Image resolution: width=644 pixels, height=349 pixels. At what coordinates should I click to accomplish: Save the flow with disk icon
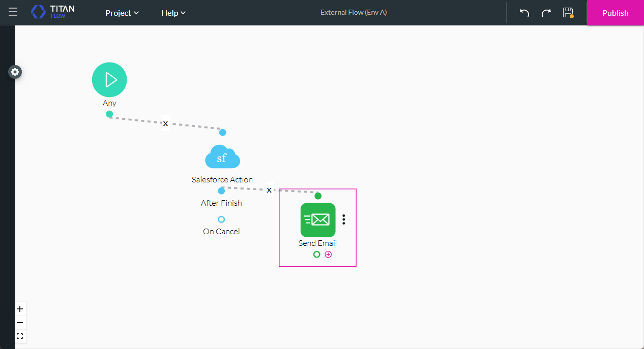coord(568,13)
